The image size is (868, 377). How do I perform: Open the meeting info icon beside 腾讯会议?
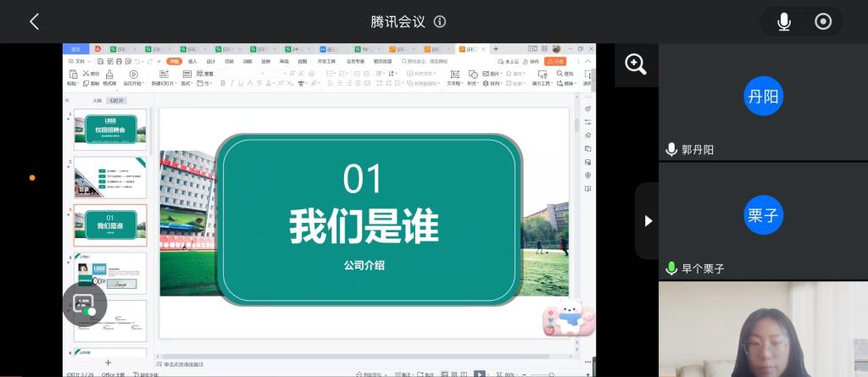coord(440,22)
